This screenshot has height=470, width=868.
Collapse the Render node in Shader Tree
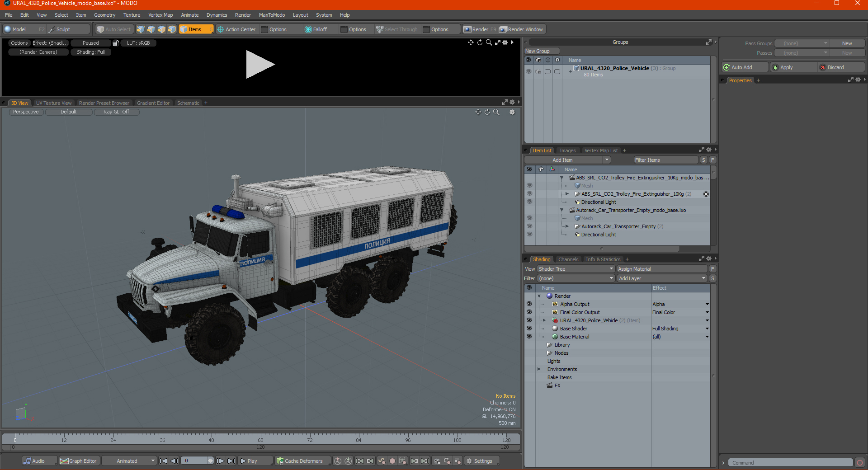[x=539, y=296]
